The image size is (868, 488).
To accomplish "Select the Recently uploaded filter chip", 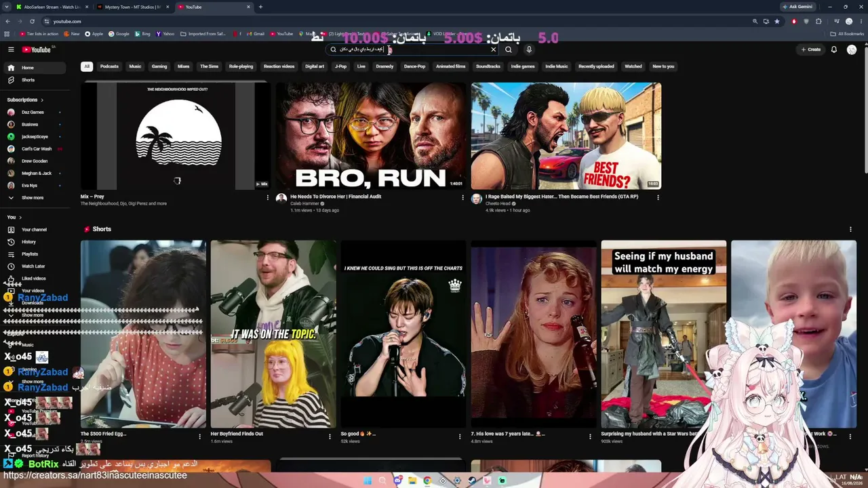I will click(596, 66).
